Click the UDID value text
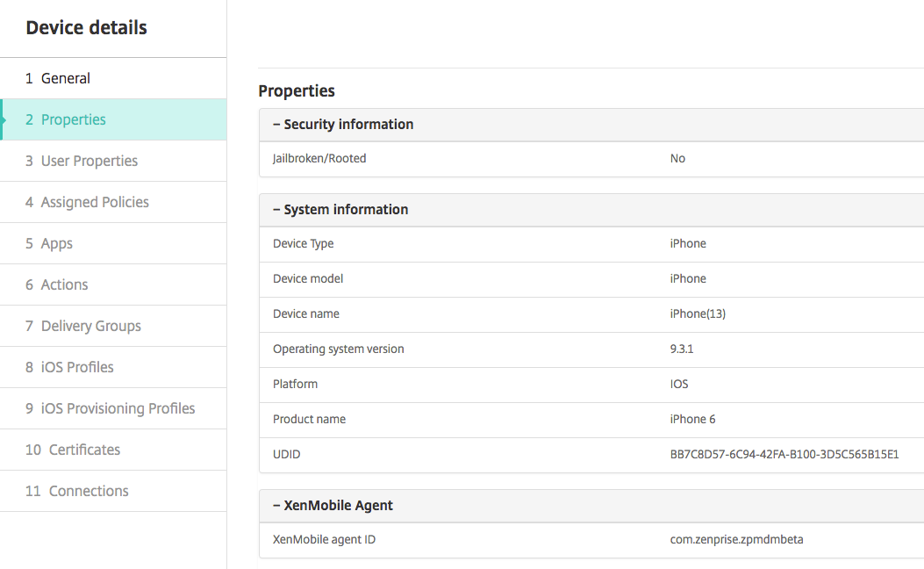The height and width of the screenshot is (569, 924). [784, 454]
